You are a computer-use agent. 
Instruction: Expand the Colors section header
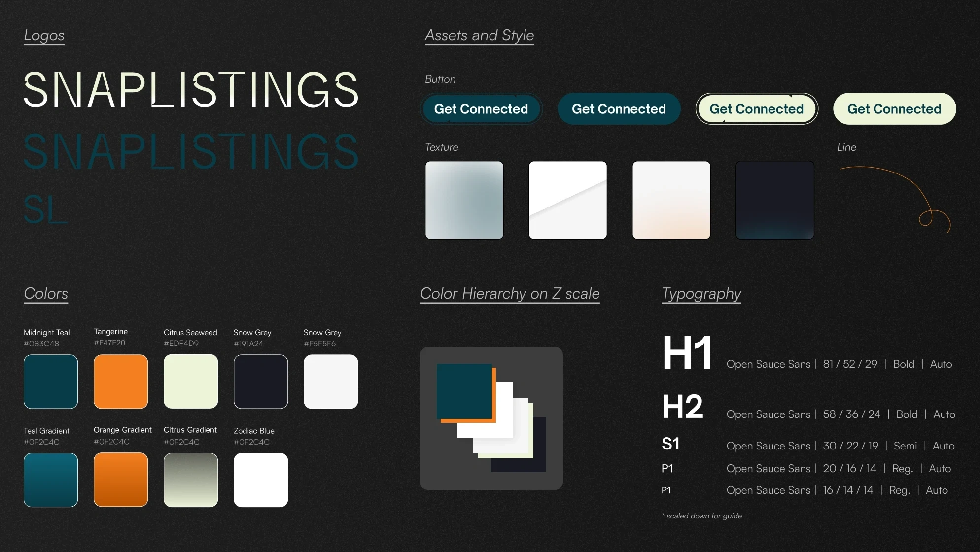point(44,294)
